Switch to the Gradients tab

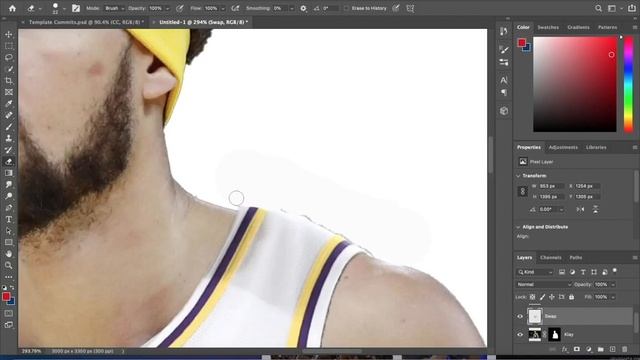578,27
